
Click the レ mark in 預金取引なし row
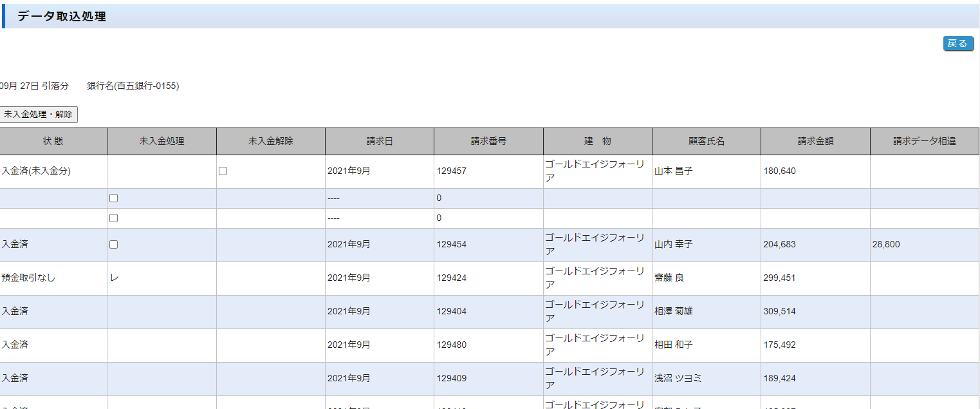click(x=115, y=278)
